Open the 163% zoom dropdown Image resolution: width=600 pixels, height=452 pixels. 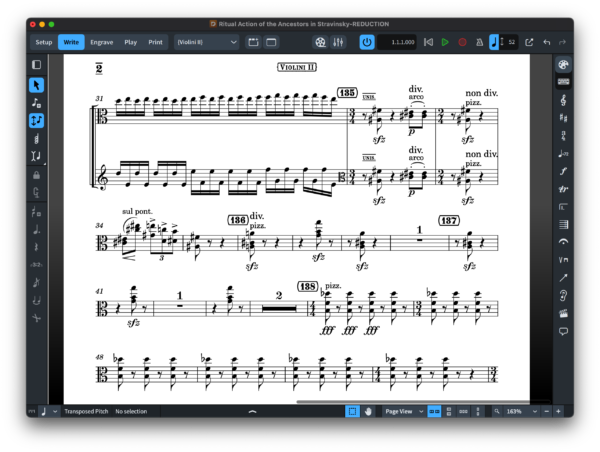(x=522, y=411)
